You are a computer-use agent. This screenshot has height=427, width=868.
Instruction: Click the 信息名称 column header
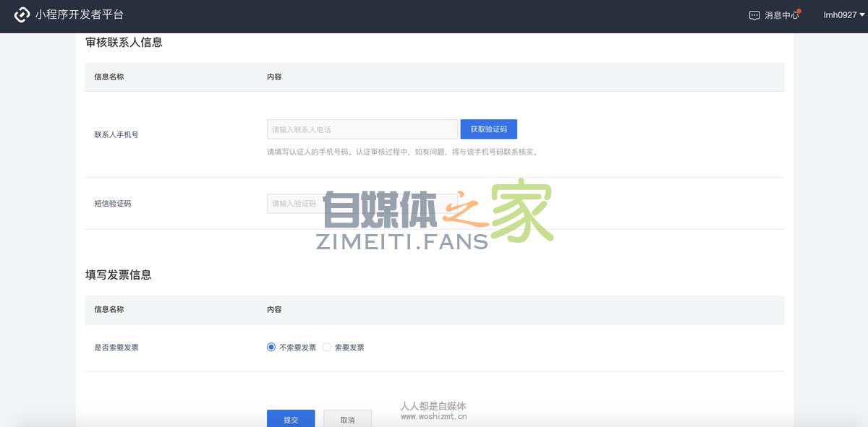point(109,77)
